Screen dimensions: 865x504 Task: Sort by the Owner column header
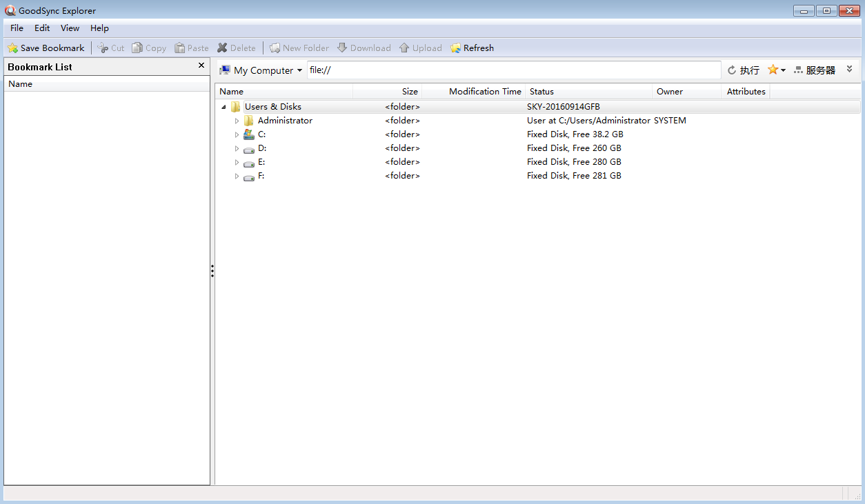pos(687,92)
